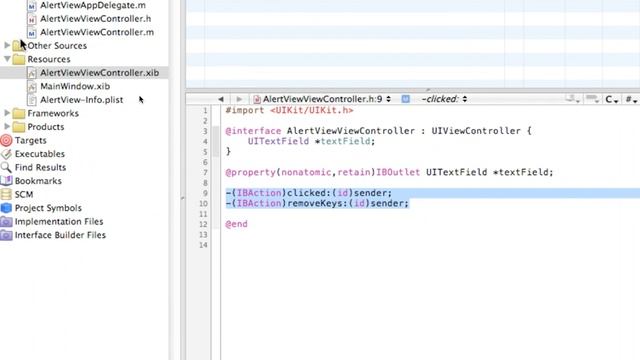The image size is (640, 360).
Task: Click the Implementation Files smart group icon
Action: (x=6, y=222)
